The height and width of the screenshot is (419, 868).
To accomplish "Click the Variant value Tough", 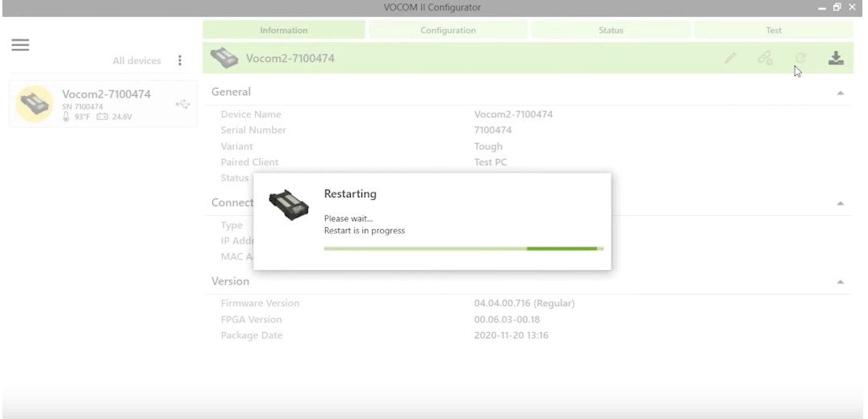I will (488, 147).
